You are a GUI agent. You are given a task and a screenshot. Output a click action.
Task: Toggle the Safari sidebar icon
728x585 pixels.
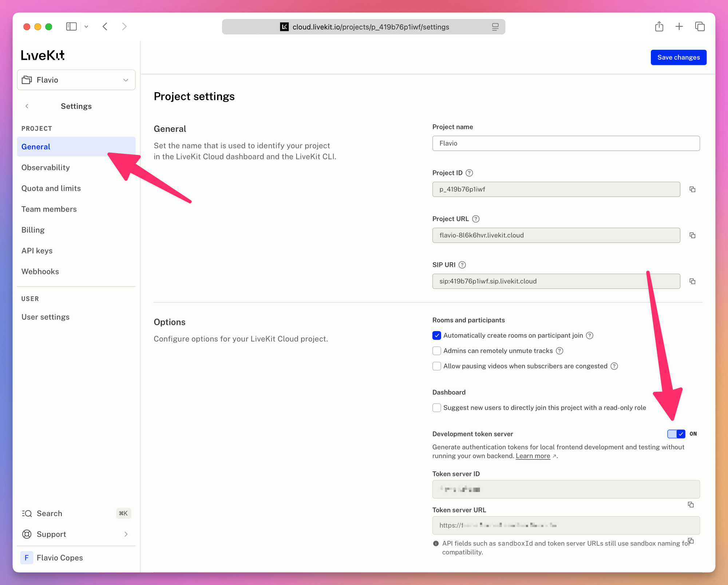click(71, 27)
